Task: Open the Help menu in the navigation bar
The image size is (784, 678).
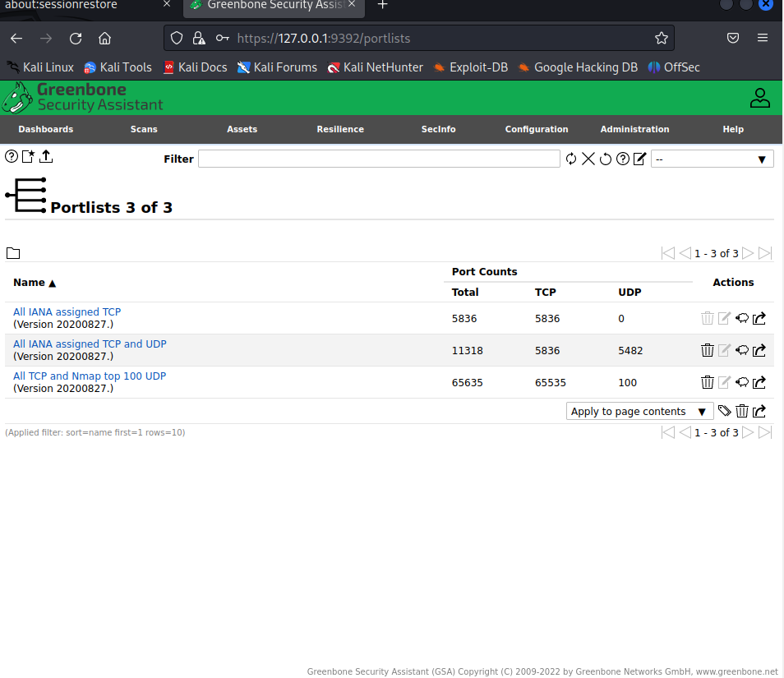Action: tap(732, 129)
